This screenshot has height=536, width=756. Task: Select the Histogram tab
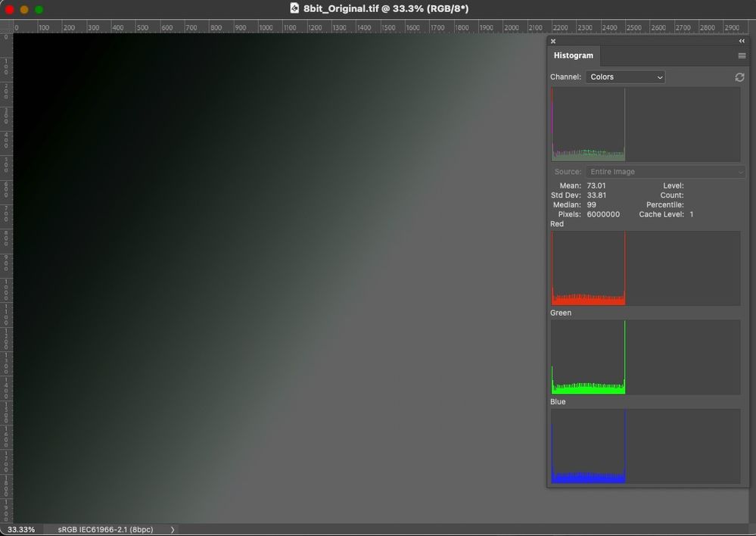coord(574,55)
